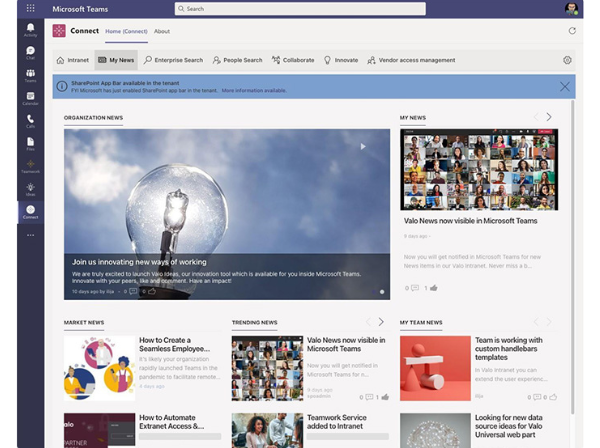Go to Calendar in left rail

click(30, 98)
